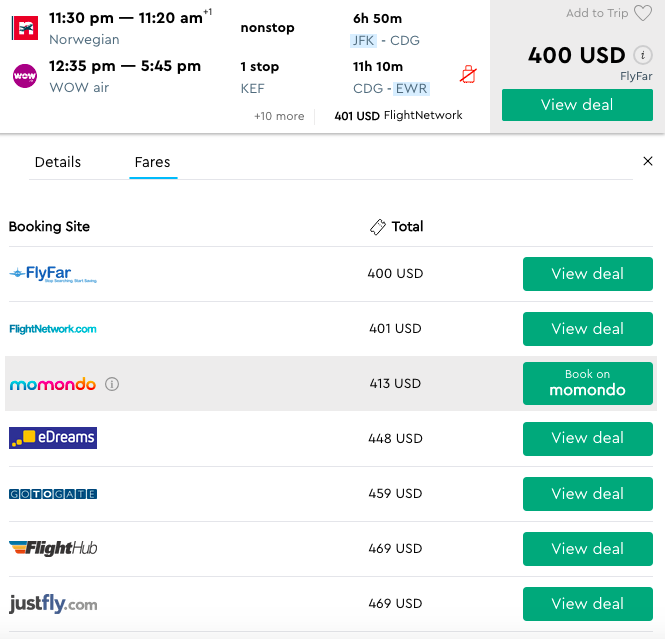The width and height of the screenshot is (665, 639).
Task: View deal on FlyFar row
Action: 587,274
